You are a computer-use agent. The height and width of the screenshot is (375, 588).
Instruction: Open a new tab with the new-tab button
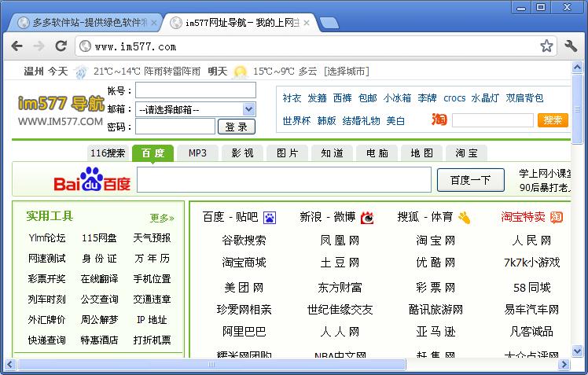pyautogui.click(x=329, y=24)
